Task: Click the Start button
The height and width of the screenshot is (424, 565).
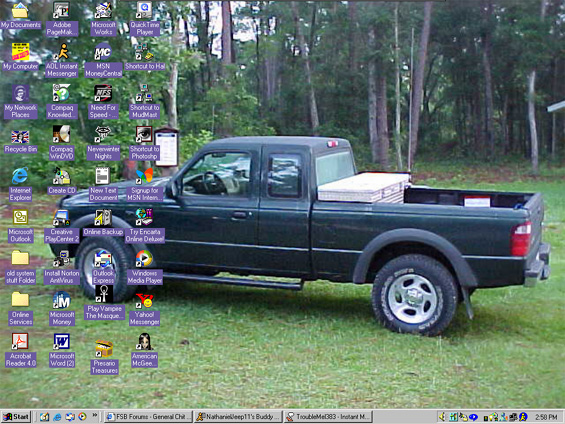Action: [x=16, y=417]
